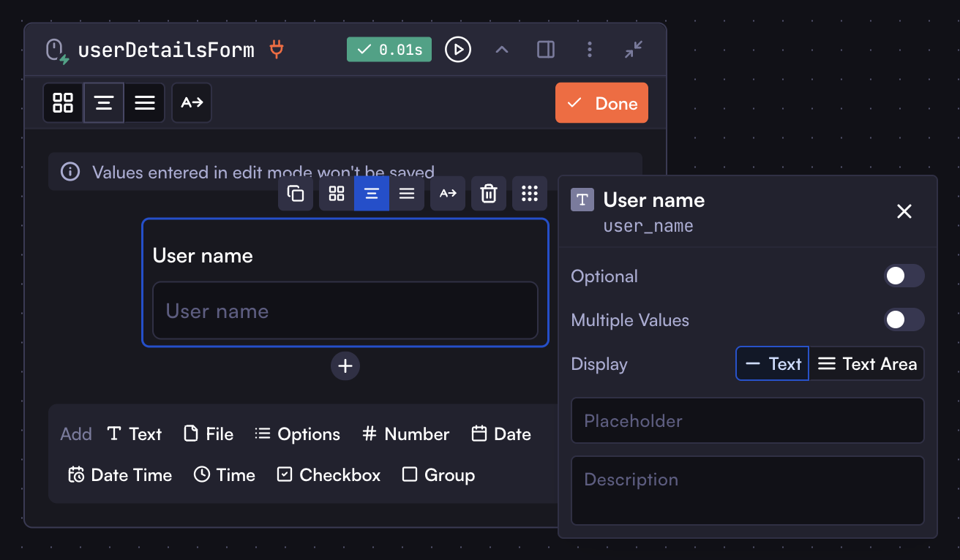960x560 pixels.
Task: Select grid layout in the form toolbar
Action: click(63, 103)
